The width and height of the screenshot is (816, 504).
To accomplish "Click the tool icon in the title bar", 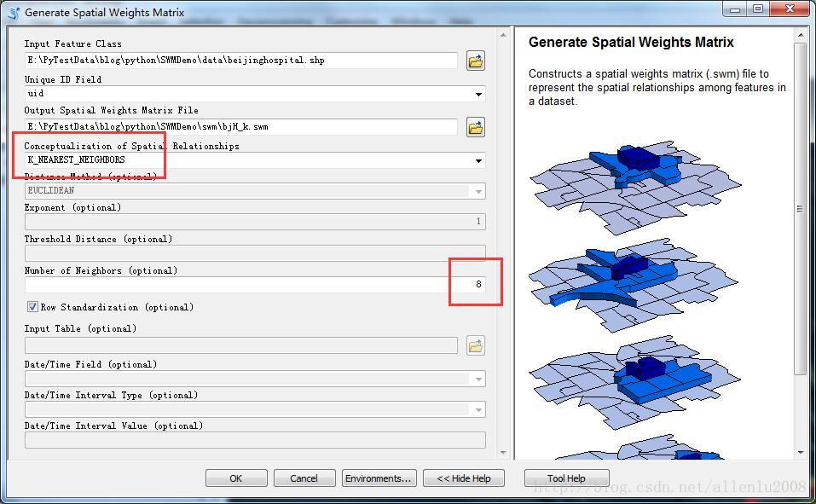I will 13,13.
